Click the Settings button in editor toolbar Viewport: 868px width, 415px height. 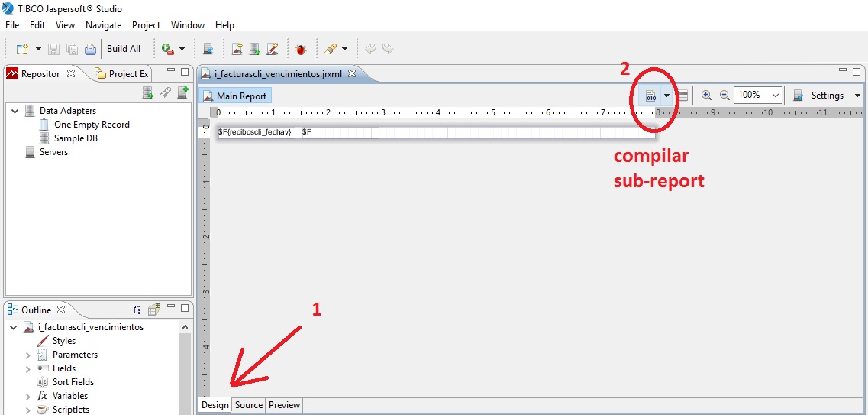point(818,96)
